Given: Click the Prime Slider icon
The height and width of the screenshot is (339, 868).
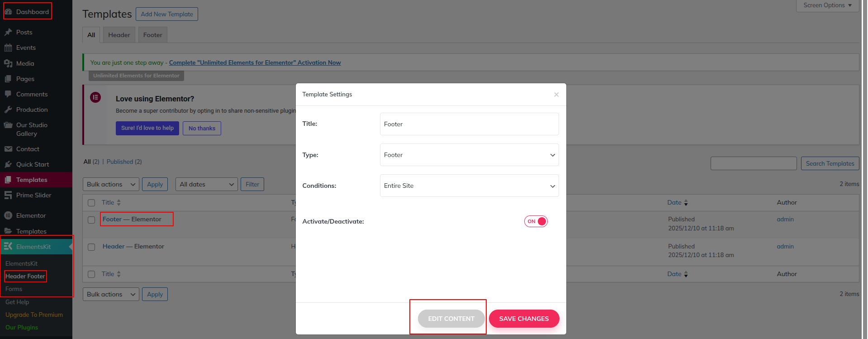Looking at the screenshot, I should coord(8,195).
